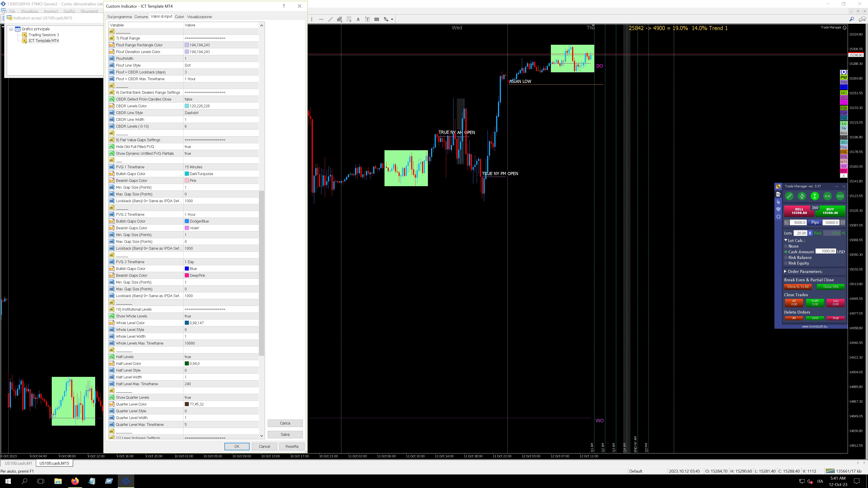Open Firefox from the Windows taskbar

coord(75,481)
